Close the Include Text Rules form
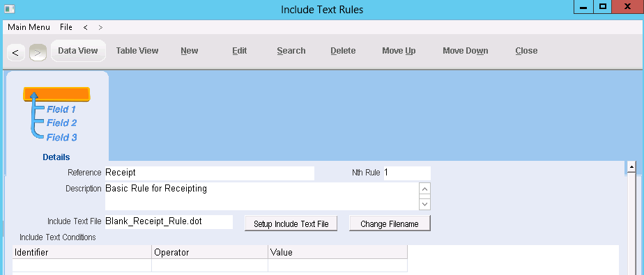Viewport: 644px width, 275px height. click(x=526, y=51)
